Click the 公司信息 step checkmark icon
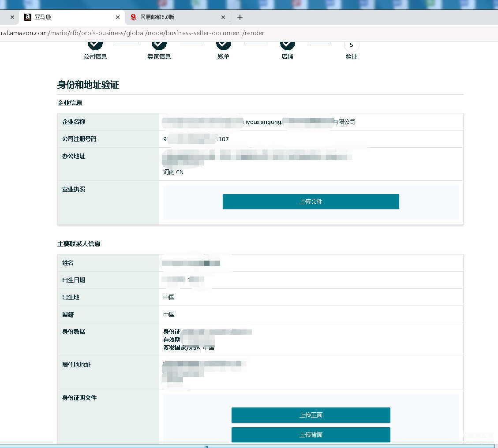 coord(95,44)
